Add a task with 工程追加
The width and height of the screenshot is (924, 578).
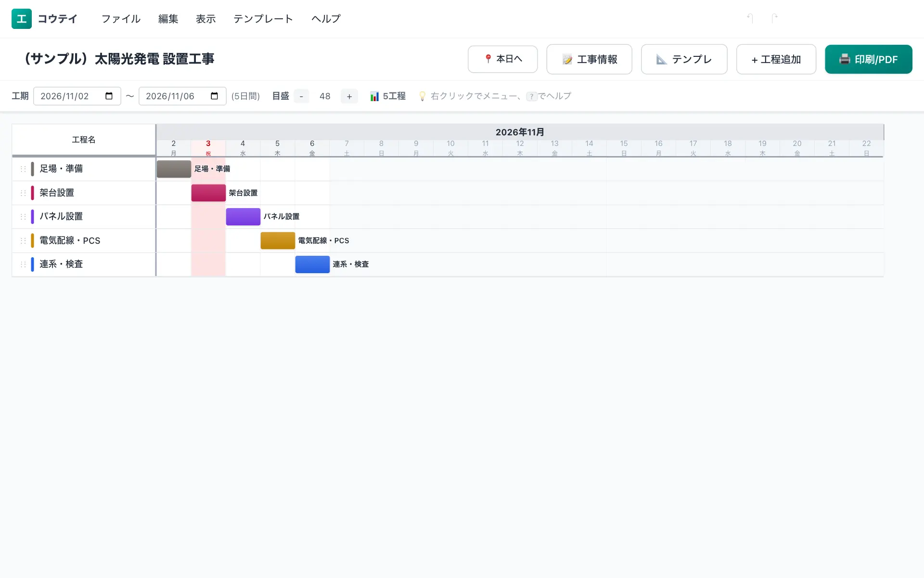coord(776,59)
